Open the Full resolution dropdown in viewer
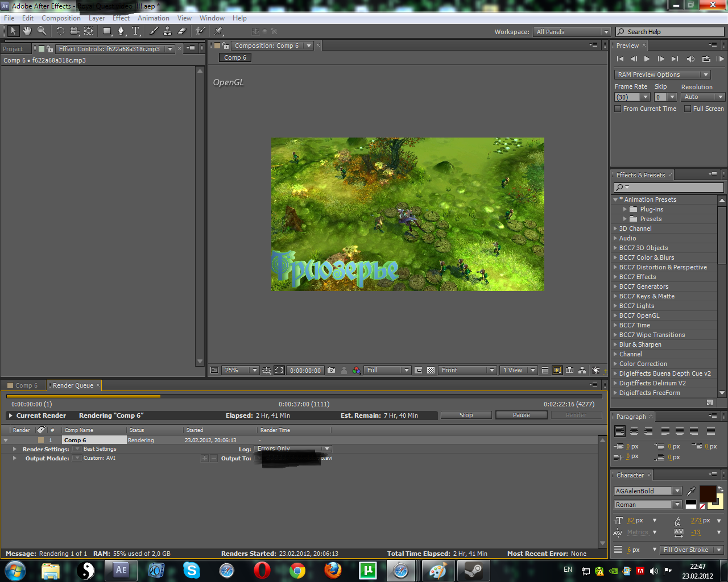 tap(387, 370)
